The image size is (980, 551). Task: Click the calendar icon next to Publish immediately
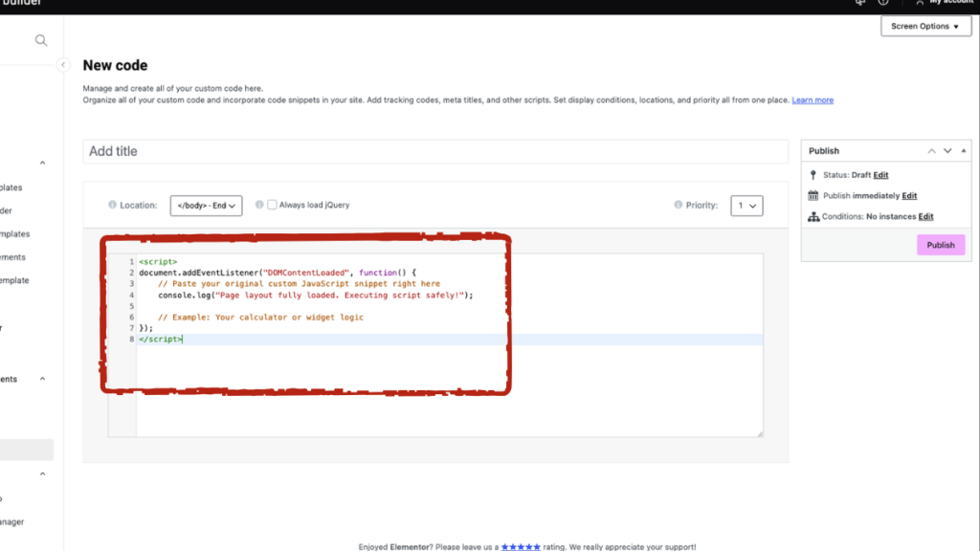pos(813,195)
